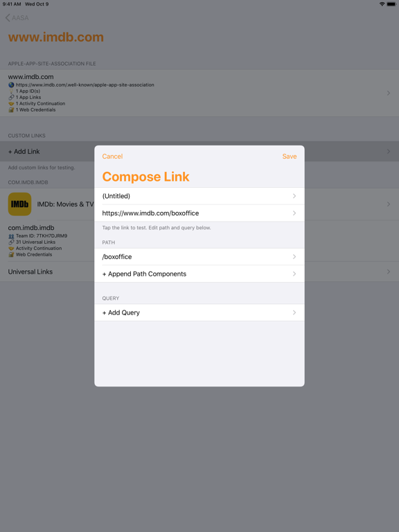Viewport: 399px width, 532px height.
Task: Select the com.imdb.imdb bundle identifier text
Action: (x=31, y=228)
